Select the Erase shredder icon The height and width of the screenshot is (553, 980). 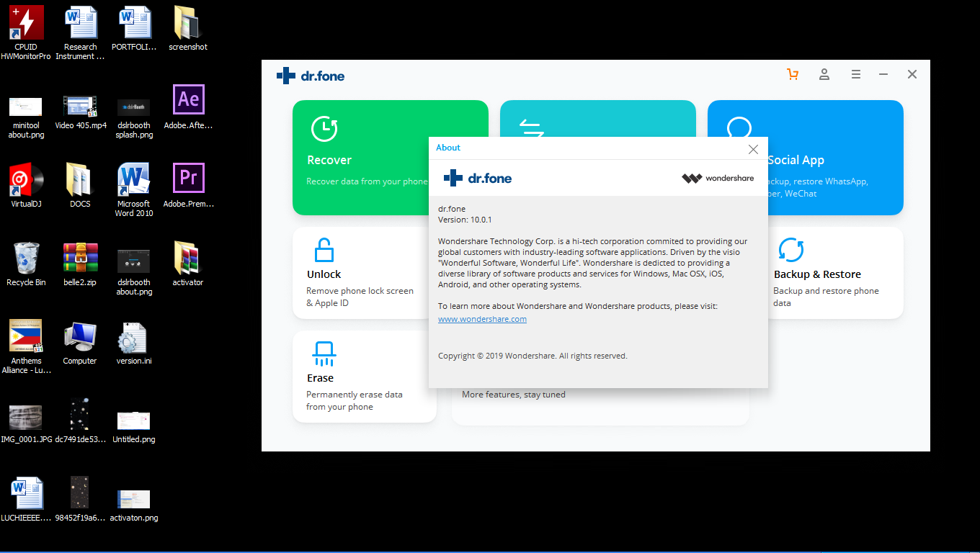pyautogui.click(x=324, y=354)
